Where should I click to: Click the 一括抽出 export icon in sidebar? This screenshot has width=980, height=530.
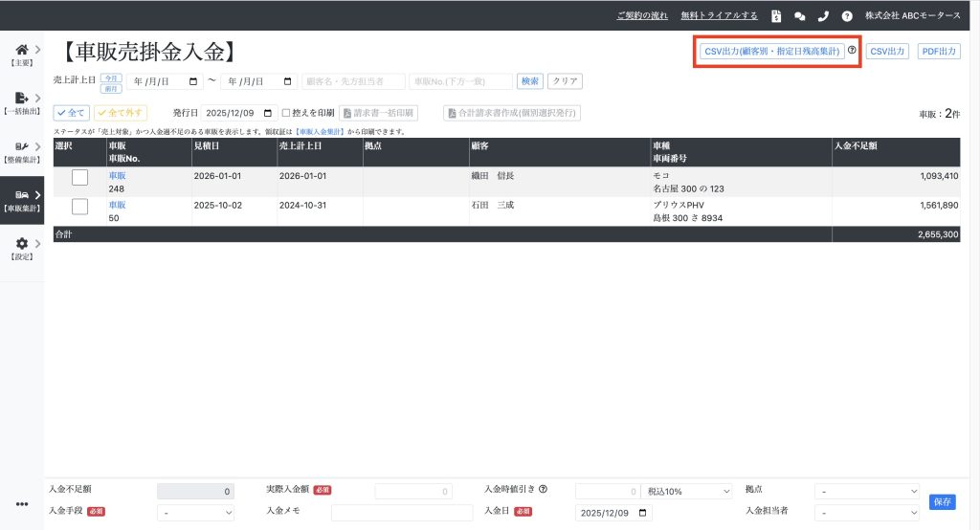[21, 98]
